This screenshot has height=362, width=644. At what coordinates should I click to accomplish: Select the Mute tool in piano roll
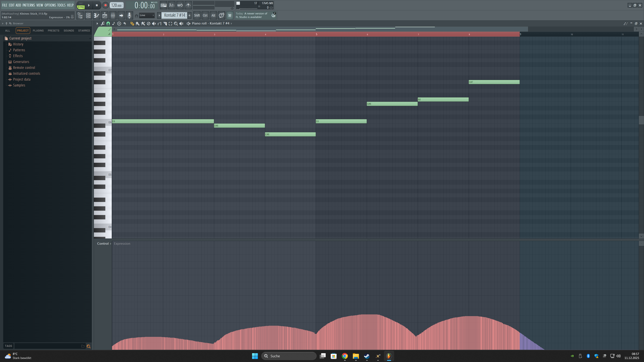[x=154, y=23]
